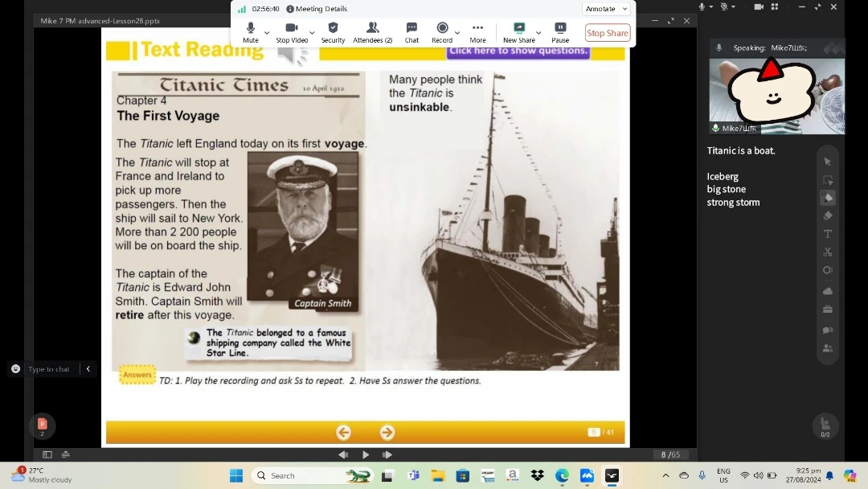Image resolution: width=868 pixels, height=489 pixels.
Task: Stop Video in Zoom meeting toolbar
Action: click(292, 33)
